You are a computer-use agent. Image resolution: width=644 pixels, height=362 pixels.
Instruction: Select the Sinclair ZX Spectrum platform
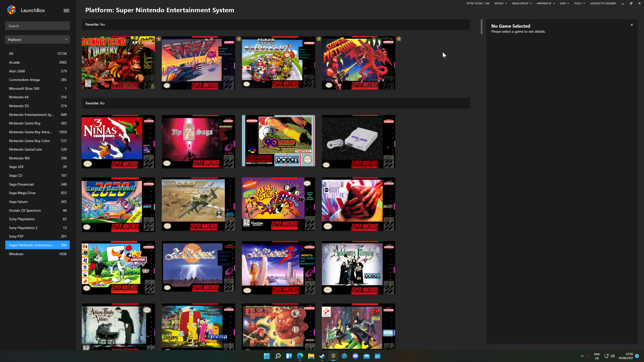[37, 210]
